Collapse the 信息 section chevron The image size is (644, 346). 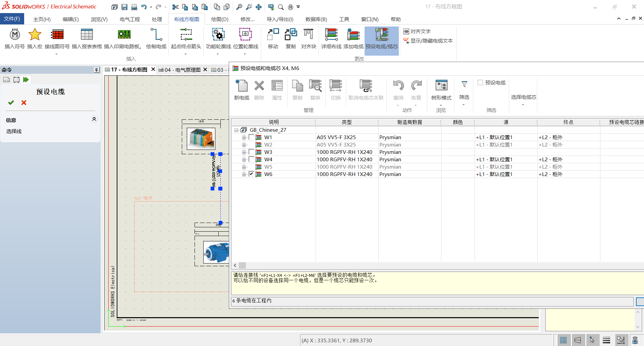point(94,119)
